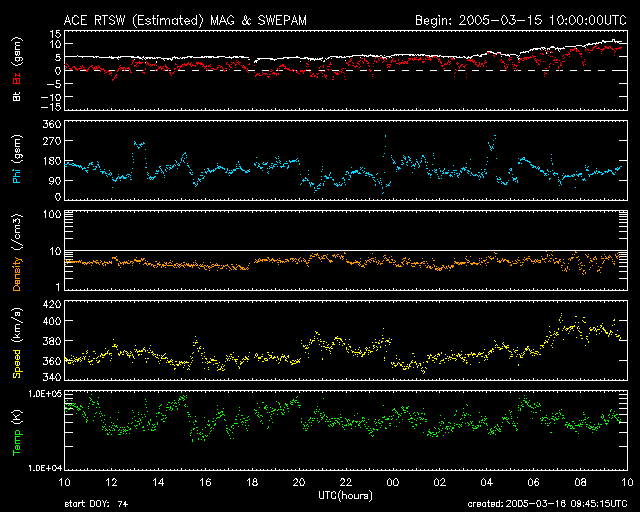The image size is (640, 512).
Task: Click the '04' hour tick label
Action: tap(487, 483)
